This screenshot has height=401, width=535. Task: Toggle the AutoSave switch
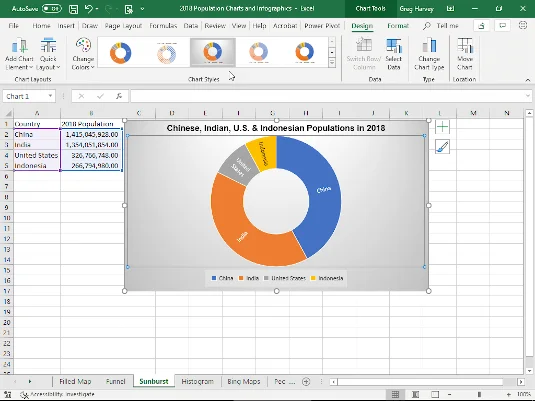(x=52, y=9)
